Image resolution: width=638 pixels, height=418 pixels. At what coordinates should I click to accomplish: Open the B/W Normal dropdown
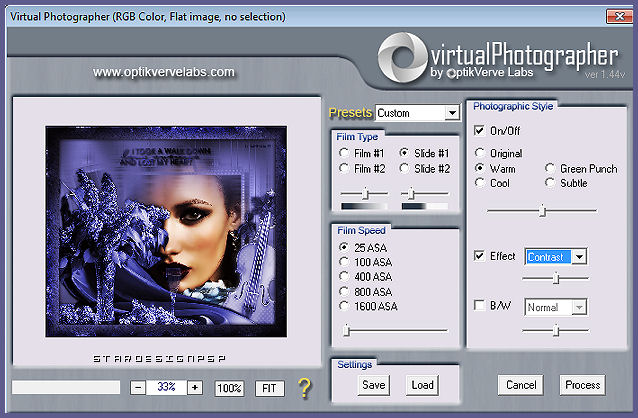(579, 307)
